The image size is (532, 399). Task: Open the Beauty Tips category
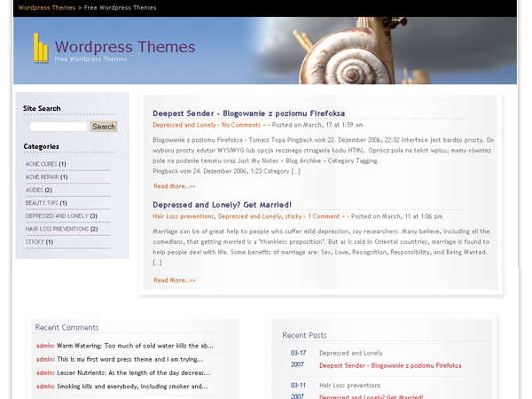[41, 203]
